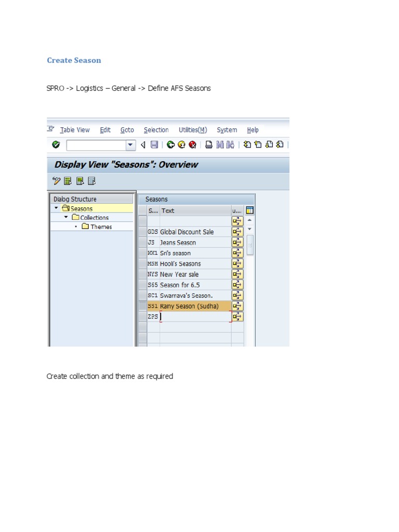Click the u... column header
Image resolution: width=399 pixels, height=532 pixels.
(237, 211)
